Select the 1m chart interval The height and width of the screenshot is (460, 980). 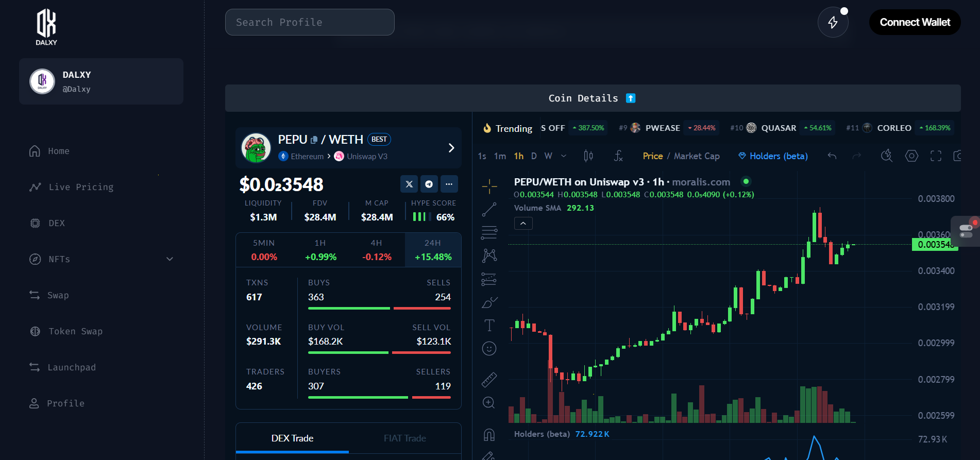click(500, 156)
